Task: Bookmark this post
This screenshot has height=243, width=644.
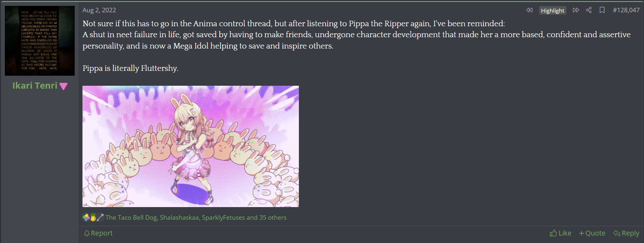Action: pyautogui.click(x=602, y=10)
